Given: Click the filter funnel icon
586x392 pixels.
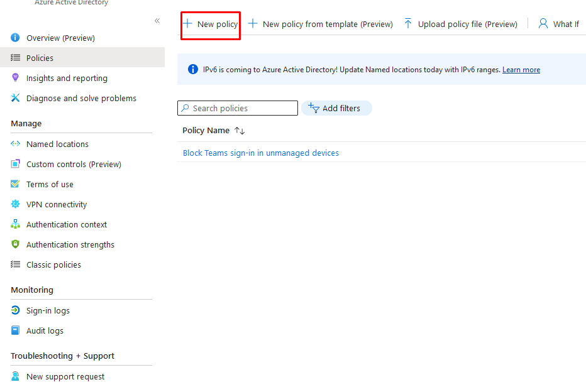Looking at the screenshot, I should click(313, 108).
